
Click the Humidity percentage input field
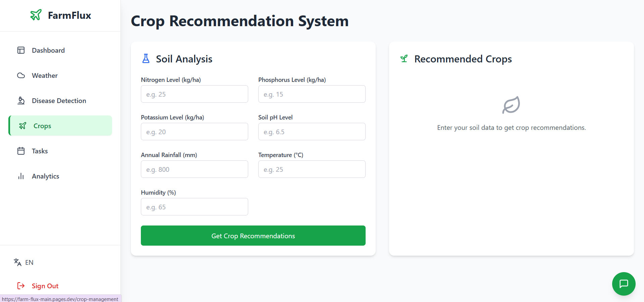click(195, 207)
